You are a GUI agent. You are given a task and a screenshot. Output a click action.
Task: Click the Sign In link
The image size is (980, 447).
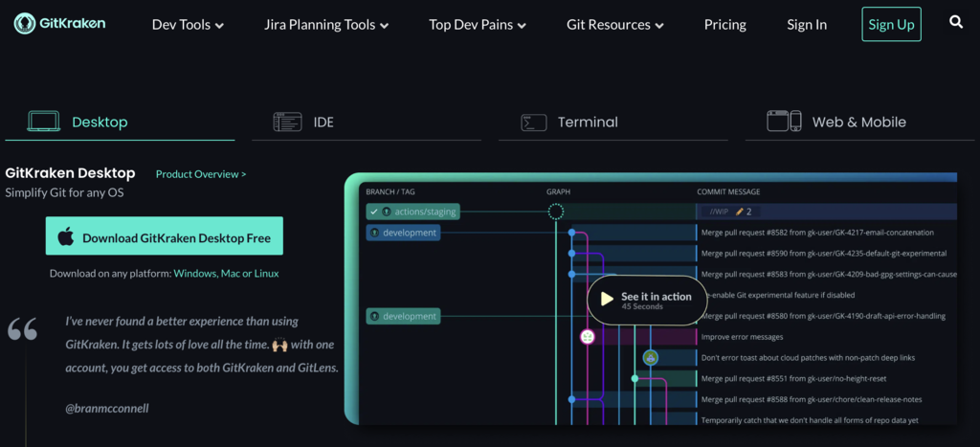(x=807, y=25)
